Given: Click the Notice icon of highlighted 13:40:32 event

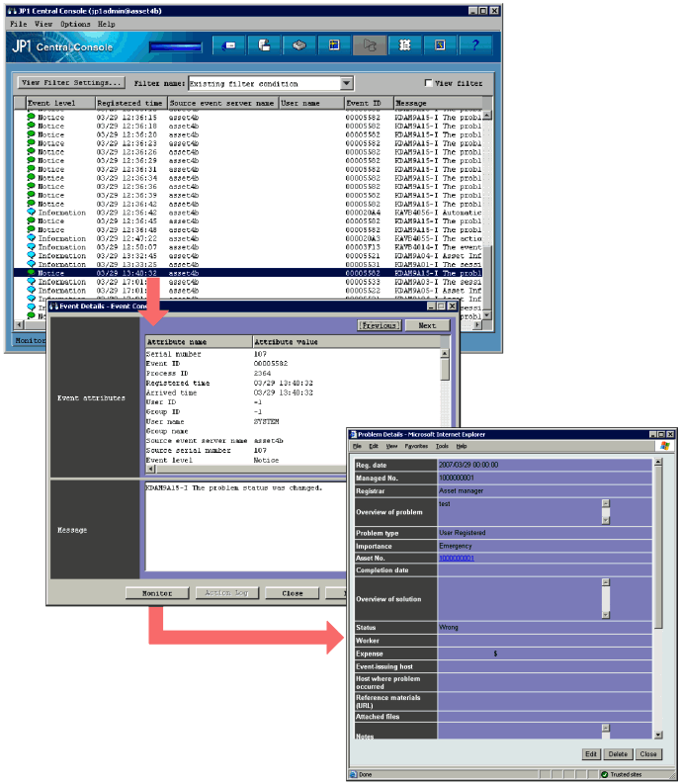Looking at the screenshot, I should click(31, 273).
